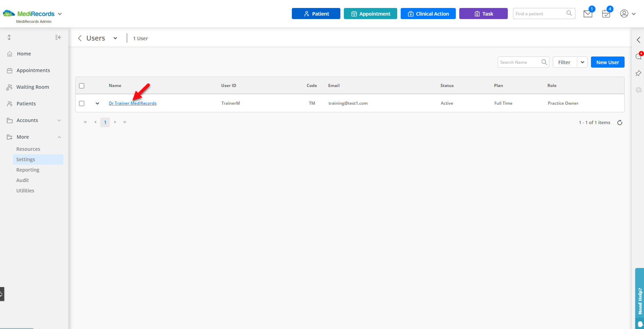Open the Filter dropdown arrow
This screenshot has width=644, height=329.
(x=582, y=62)
